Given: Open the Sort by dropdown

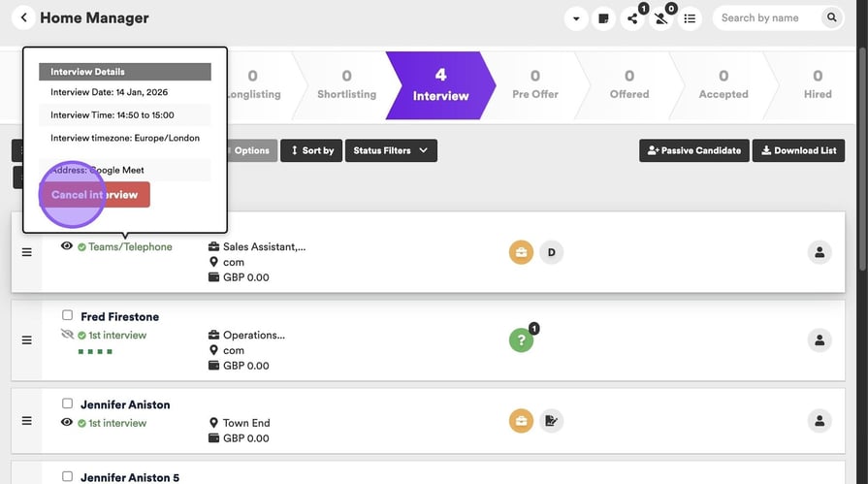Looking at the screenshot, I should [x=312, y=150].
